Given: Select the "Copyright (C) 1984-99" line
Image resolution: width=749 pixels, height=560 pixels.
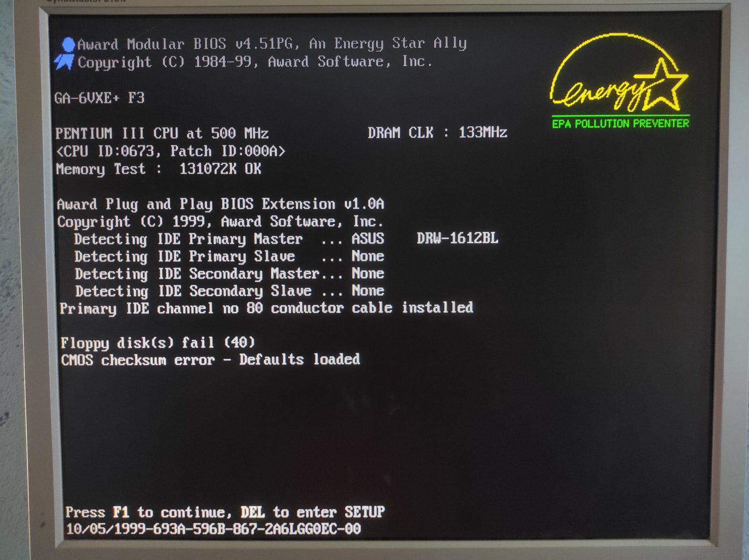Looking at the screenshot, I should 255,62.
